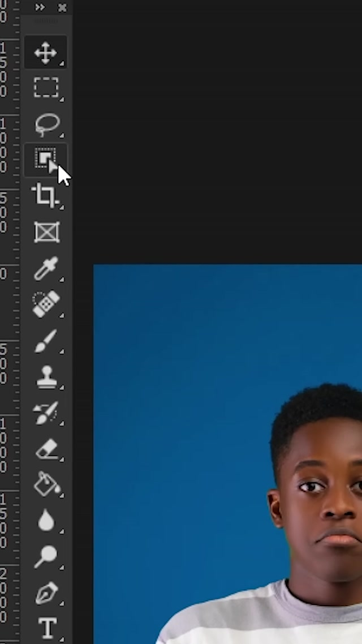
Task: Select the Blur tool
Action: [46, 521]
